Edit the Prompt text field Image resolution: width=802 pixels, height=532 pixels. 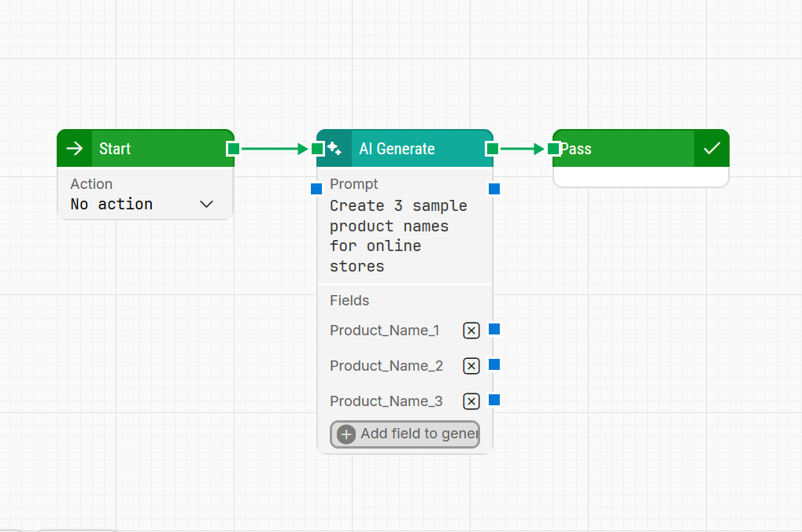pyautogui.click(x=398, y=236)
